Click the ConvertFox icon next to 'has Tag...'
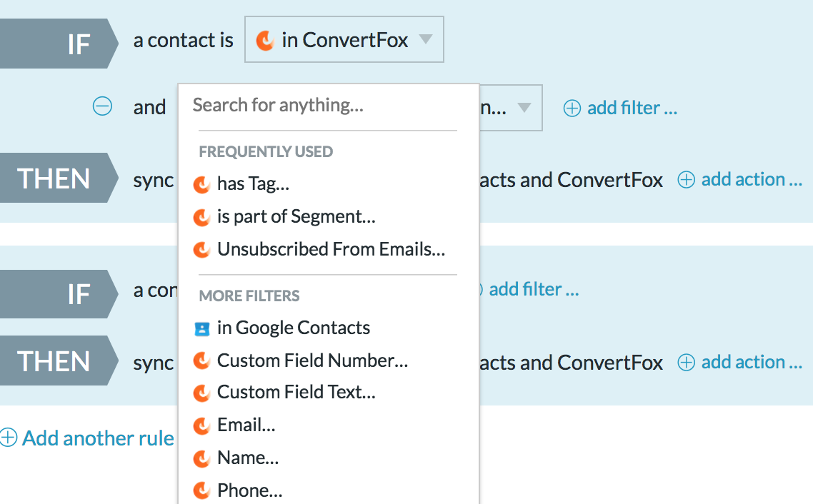The height and width of the screenshot is (504, 813). [x=201, y=184]
